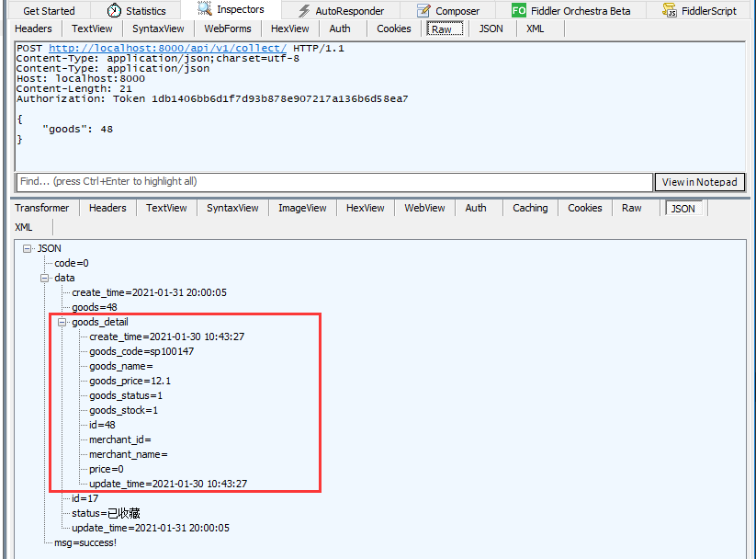Open the Caching response tab

click(x=530, y=208)
